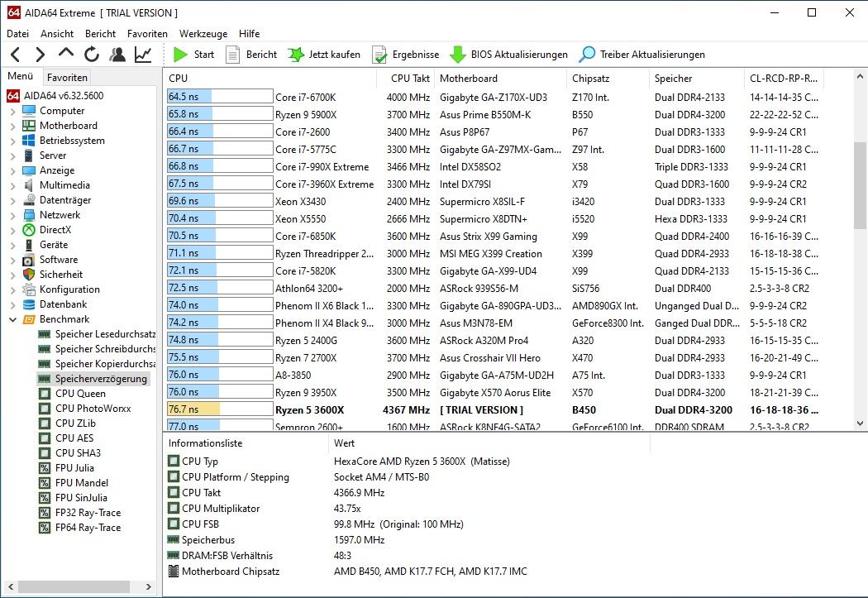
Task: Expand the Server tree node
Action: (x=12, y=156)
